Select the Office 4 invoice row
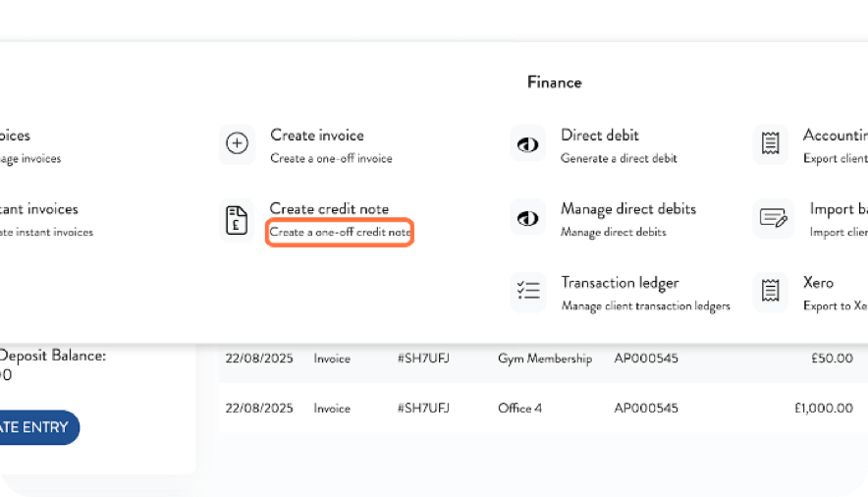Image resolution: width=868 pixels, height=497 pixels. 520,408
